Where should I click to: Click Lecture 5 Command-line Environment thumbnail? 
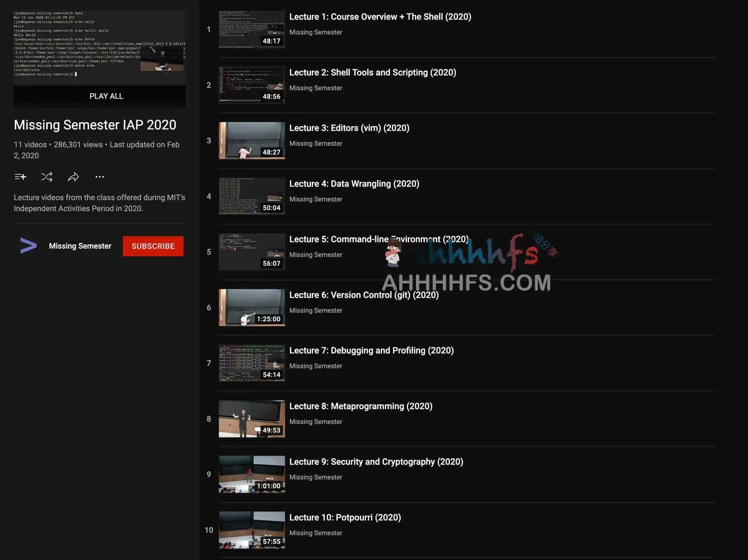251,252
